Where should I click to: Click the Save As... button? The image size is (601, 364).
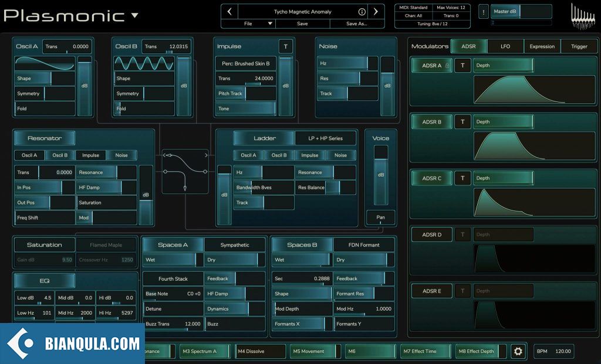click(357, 23)
